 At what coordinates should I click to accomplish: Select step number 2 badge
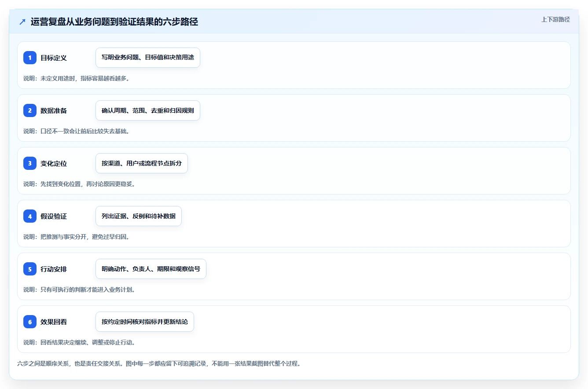[x=30, y=110]
